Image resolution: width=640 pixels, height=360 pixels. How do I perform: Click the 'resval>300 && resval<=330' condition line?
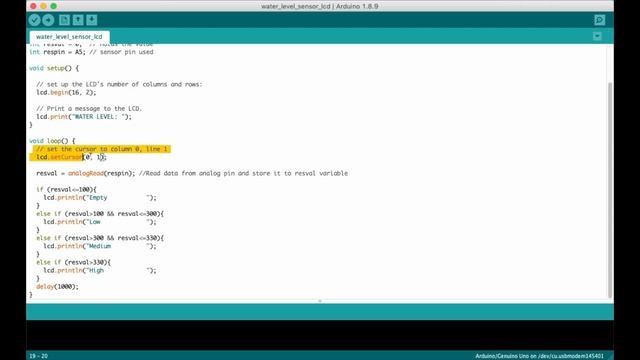click(x=100, y=238)
